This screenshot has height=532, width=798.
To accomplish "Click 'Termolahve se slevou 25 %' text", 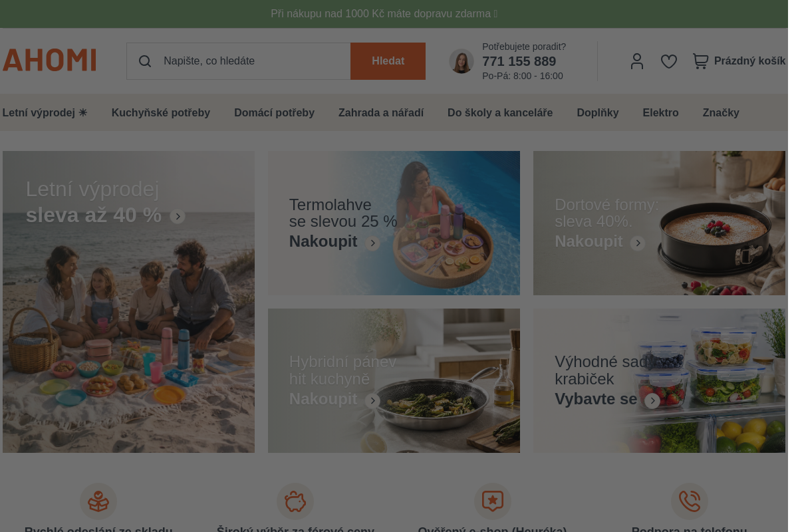I will [x=343, y=213].
